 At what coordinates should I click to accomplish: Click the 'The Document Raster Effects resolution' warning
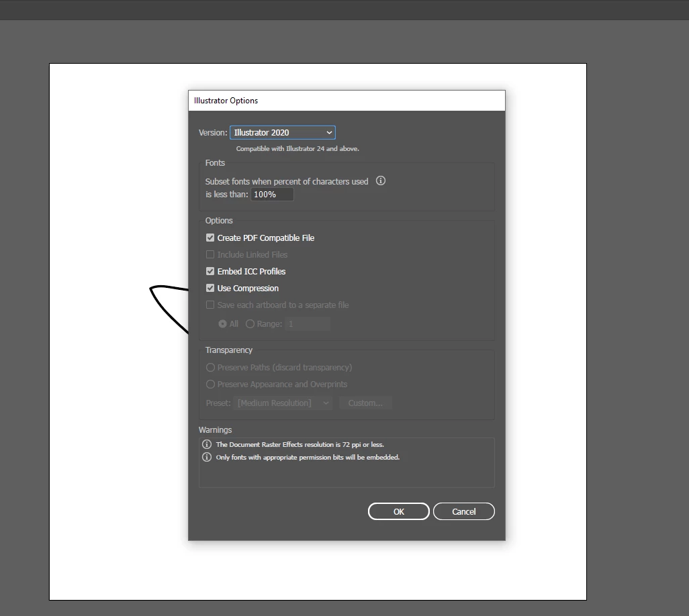pyautogui.click(x=300, y=444)
